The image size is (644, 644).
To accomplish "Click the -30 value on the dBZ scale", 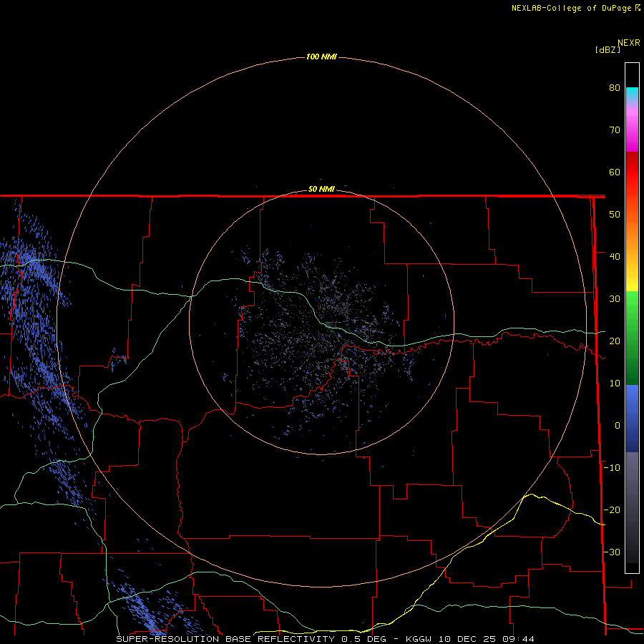I will point(612,552).
